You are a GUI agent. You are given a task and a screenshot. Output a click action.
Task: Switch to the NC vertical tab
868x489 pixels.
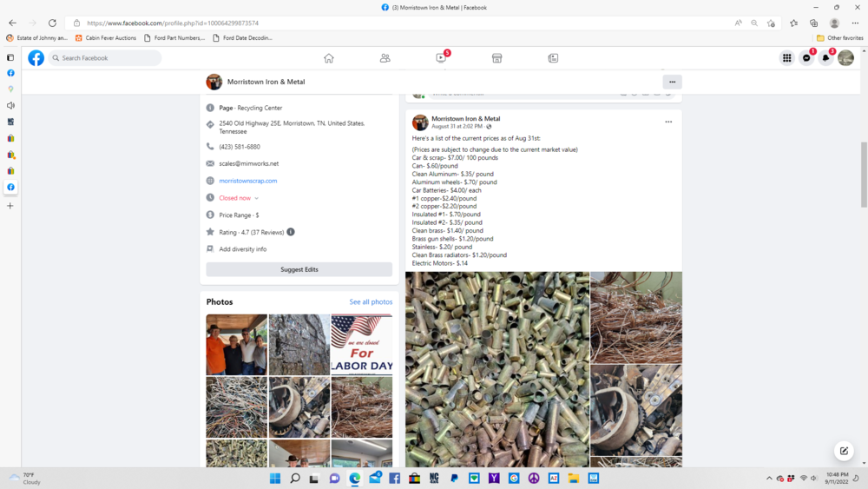[10, 122]
